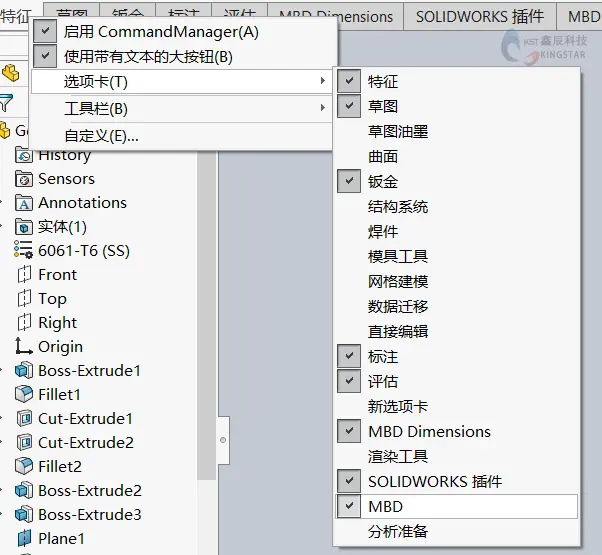
Task: Toggle 使用带有文本的大按钮(B) checkbox
Action: coord(45,56)
